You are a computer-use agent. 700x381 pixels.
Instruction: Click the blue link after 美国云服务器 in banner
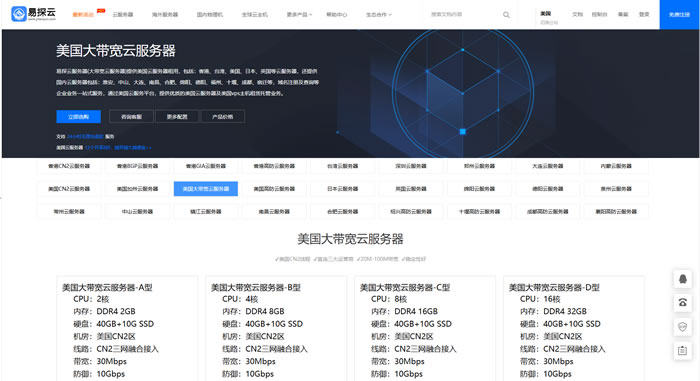click(118, 147)
